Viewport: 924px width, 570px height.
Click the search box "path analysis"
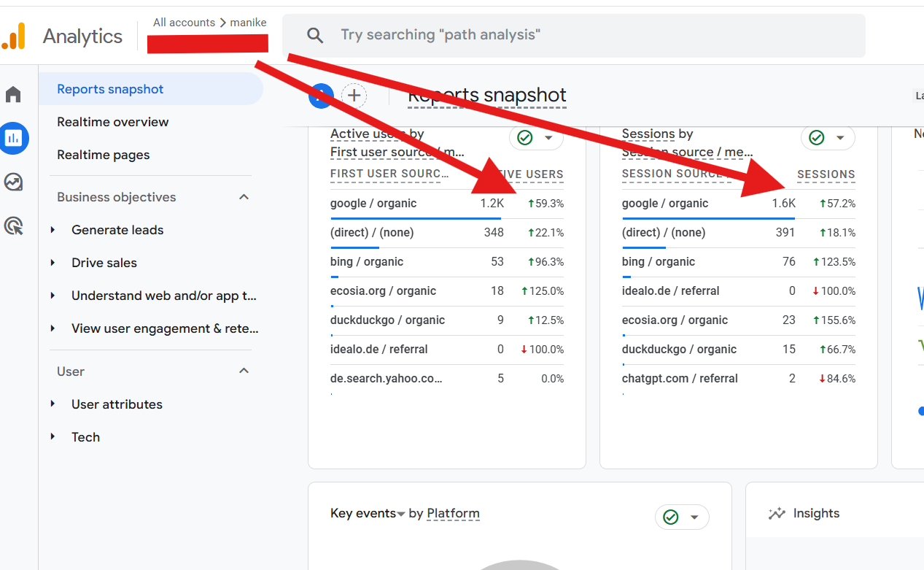pos(573,35)
